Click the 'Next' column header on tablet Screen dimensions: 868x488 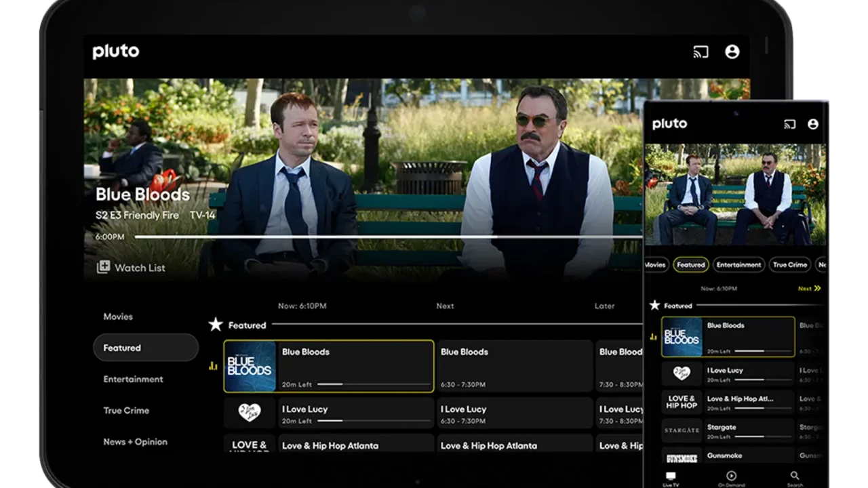tap(445, 306)
